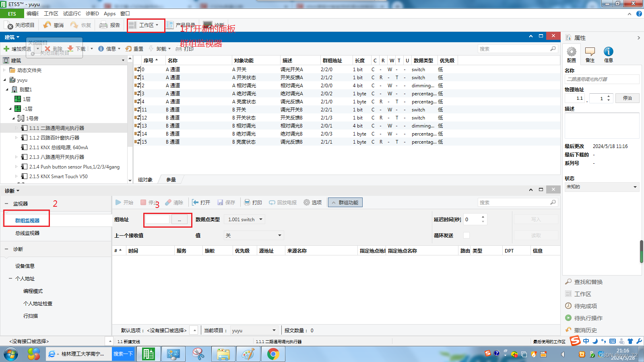644x362 pixels.
Task: Collapse the 个人地址 section
Action: [10, 278]
